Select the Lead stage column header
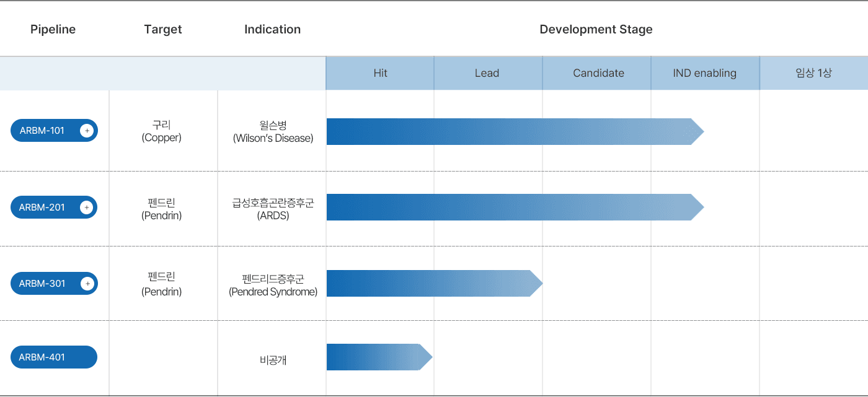Viewport: 868px width, 397px height. click(487, 73)
